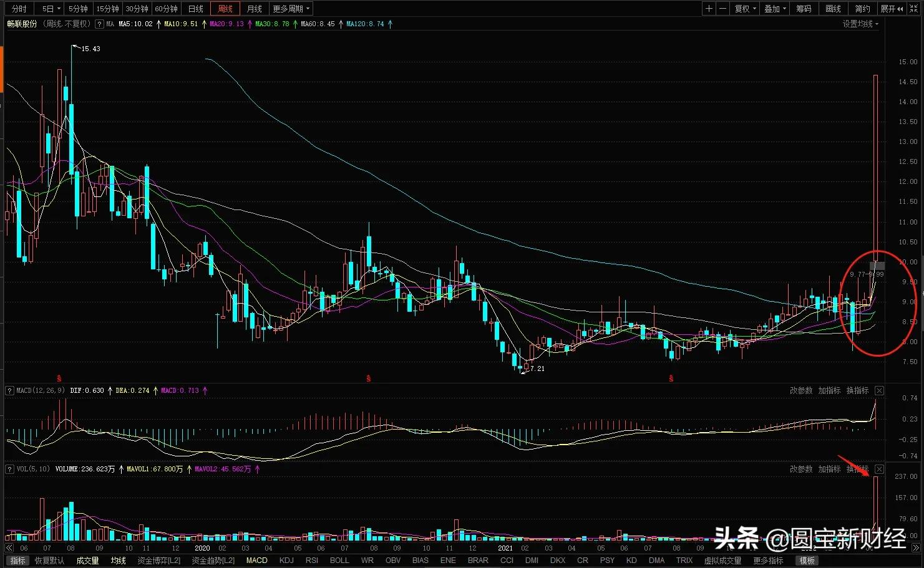The width and height of the screenshot is (924, 568).
Task: Zoom out the chart with minus icon
Action: [x=722, y=9]
